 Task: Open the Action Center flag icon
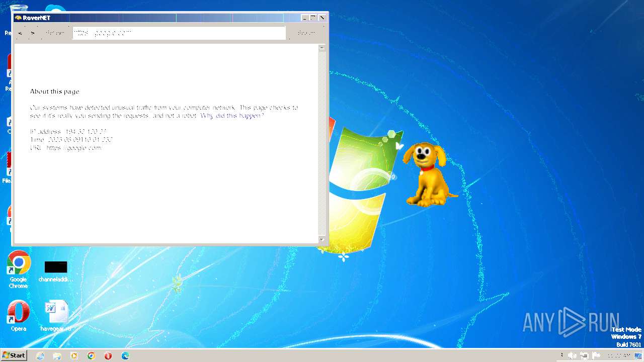(x=595, y=355)
